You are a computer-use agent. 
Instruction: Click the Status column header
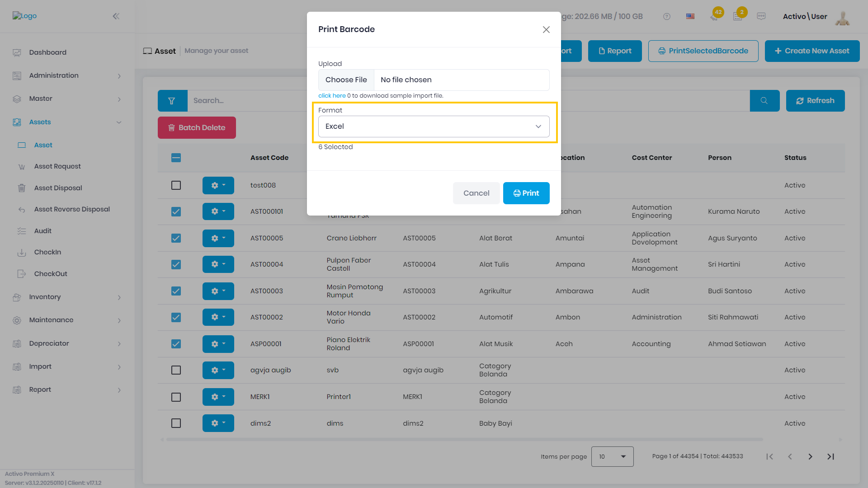795,158
